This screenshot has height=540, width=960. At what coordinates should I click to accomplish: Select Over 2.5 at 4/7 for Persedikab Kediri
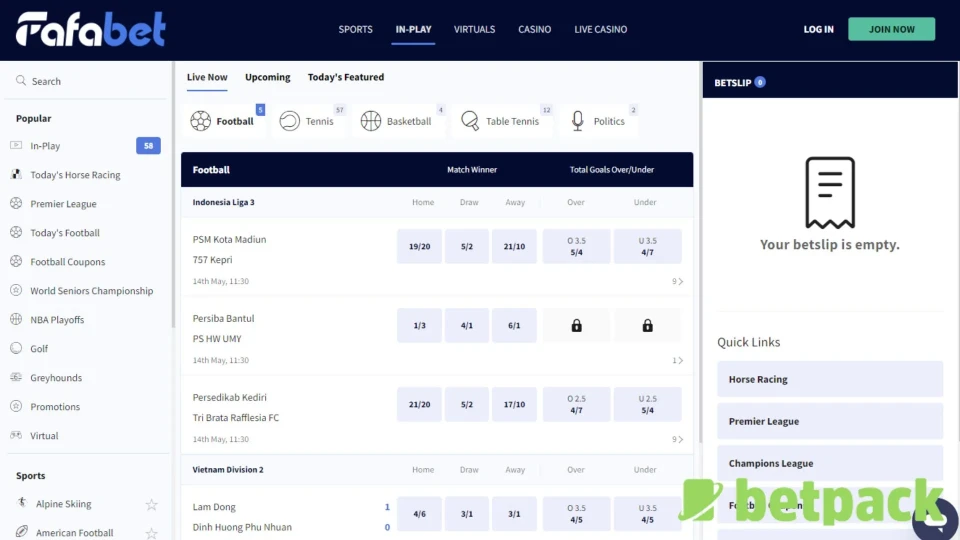coord(576,404)
